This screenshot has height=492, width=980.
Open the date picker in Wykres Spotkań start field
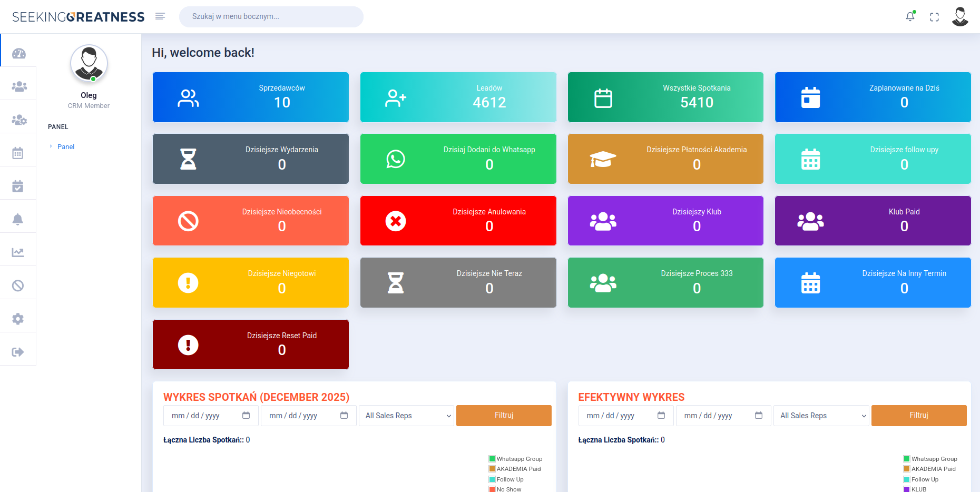click(x=246, y=416)
